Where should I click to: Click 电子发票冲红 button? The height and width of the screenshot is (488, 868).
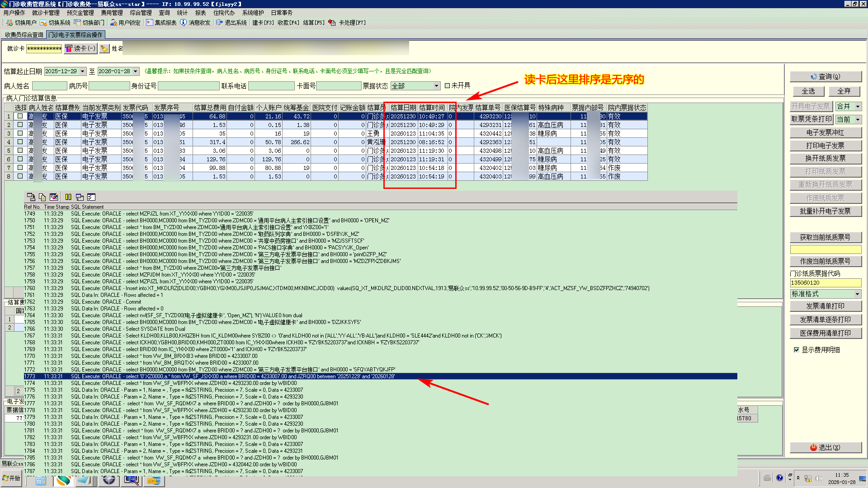tap(825, 133)
